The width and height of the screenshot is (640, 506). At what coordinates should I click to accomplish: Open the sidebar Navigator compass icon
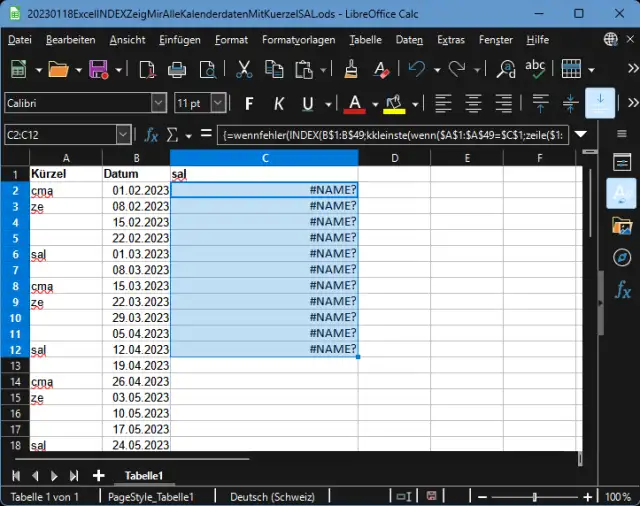621,257
